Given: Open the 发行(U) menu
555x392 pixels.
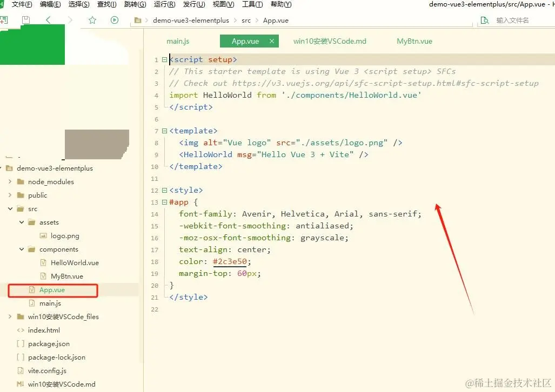Looking at the screenshot, I should point(194,4).
